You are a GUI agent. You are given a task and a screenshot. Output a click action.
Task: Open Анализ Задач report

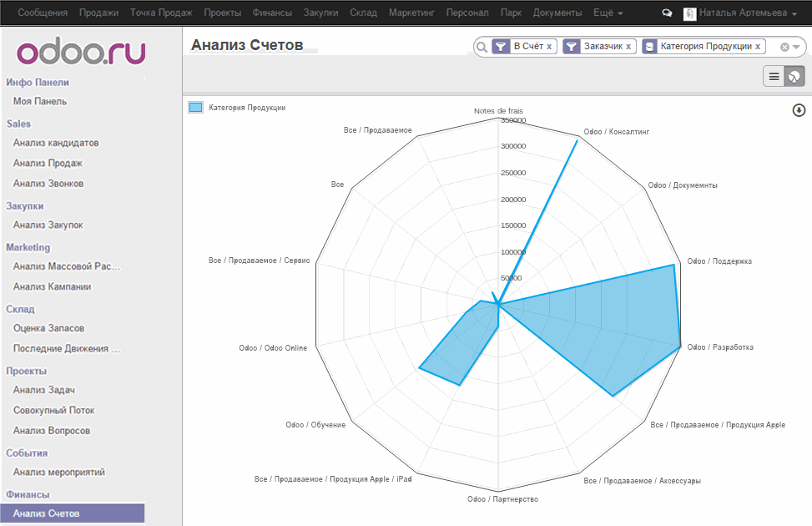pyautogui.click(x=44, y=390)
